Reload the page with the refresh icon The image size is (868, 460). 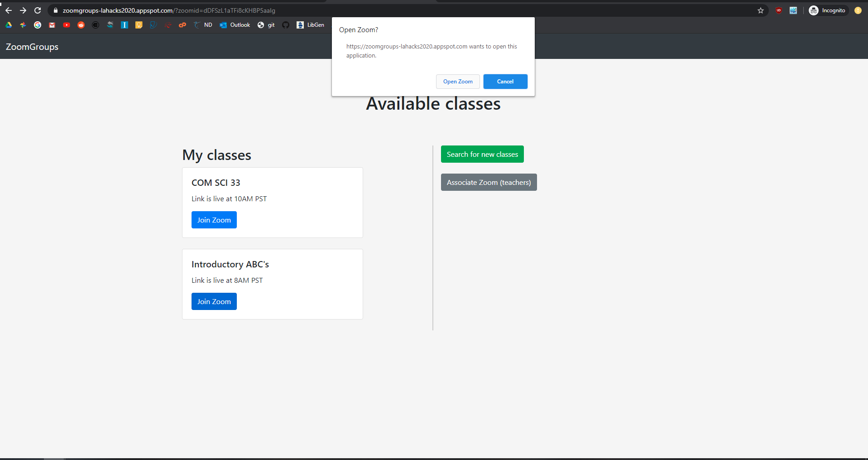click(38, 10)
